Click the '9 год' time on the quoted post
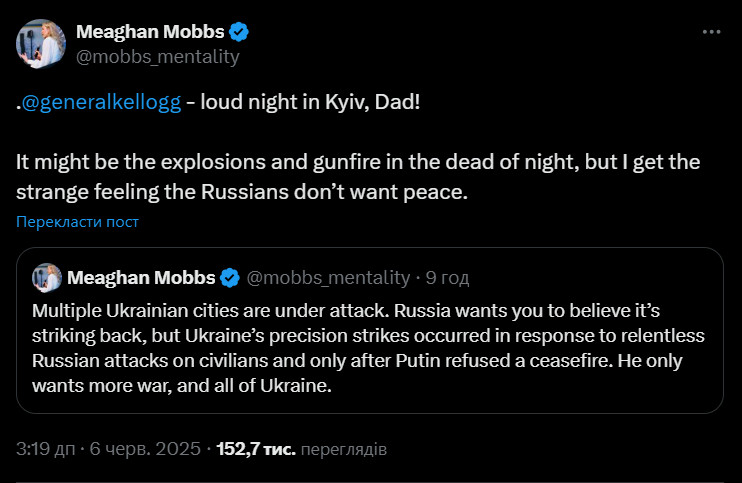The height and width of the screenshot is (483, 742). pyautogui.click(x=447, y=277)
